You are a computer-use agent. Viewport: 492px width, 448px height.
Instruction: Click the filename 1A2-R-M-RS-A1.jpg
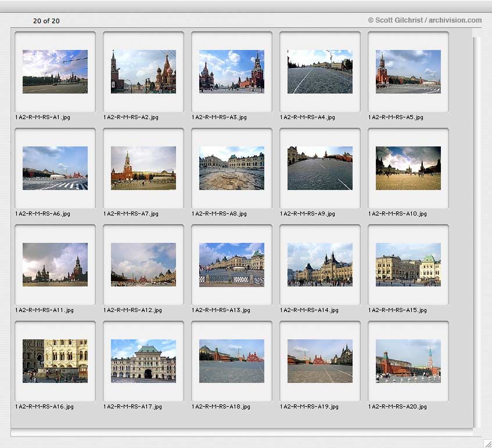[42, 117]
